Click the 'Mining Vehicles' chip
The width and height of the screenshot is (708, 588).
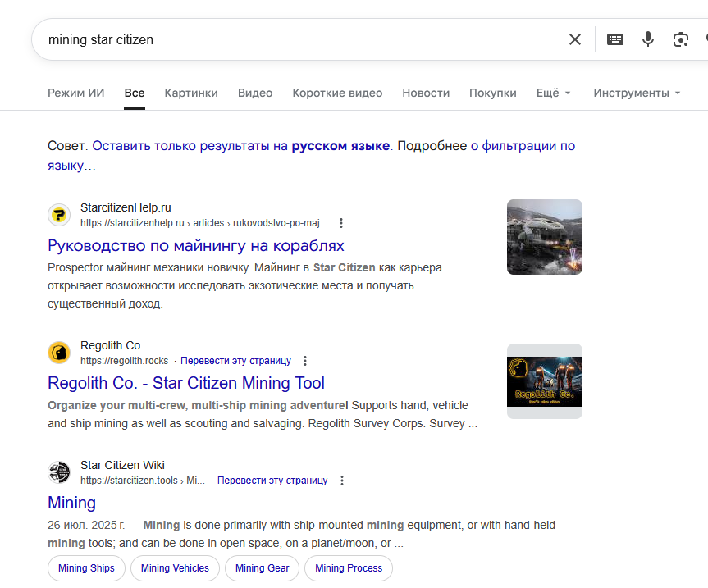(175, 568)
